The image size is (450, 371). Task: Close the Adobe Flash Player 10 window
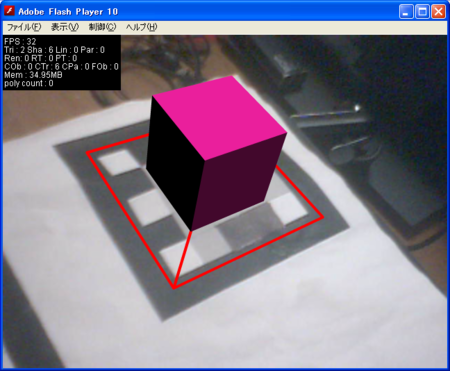coord(438,12)
